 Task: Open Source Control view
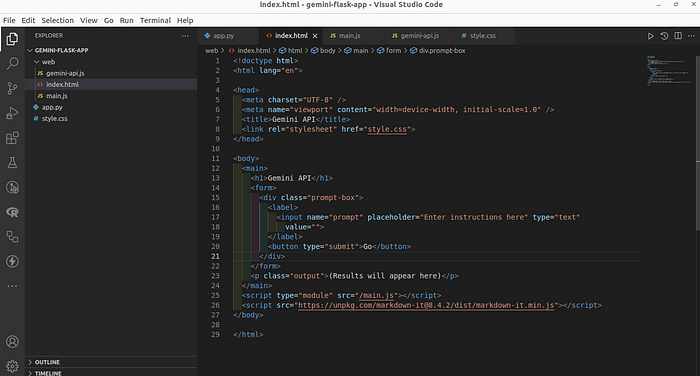12,88
